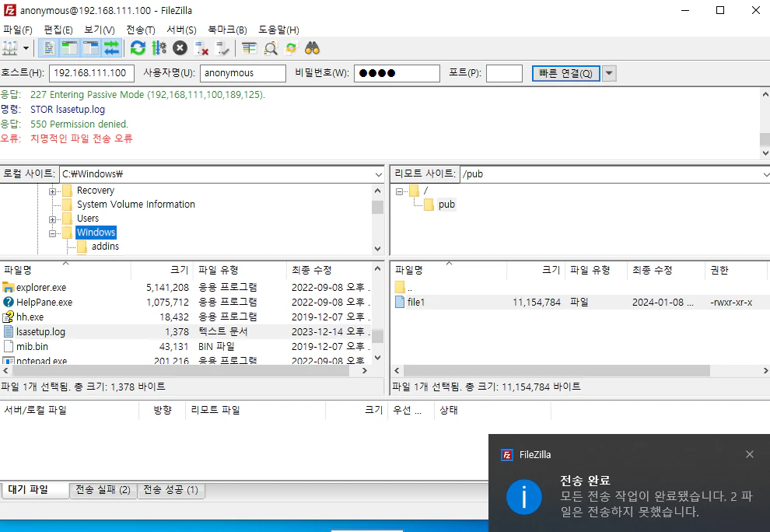The image size is (770, 532).
Task: Sort transfer queue by 상태 column
Action: pos(492,410)
